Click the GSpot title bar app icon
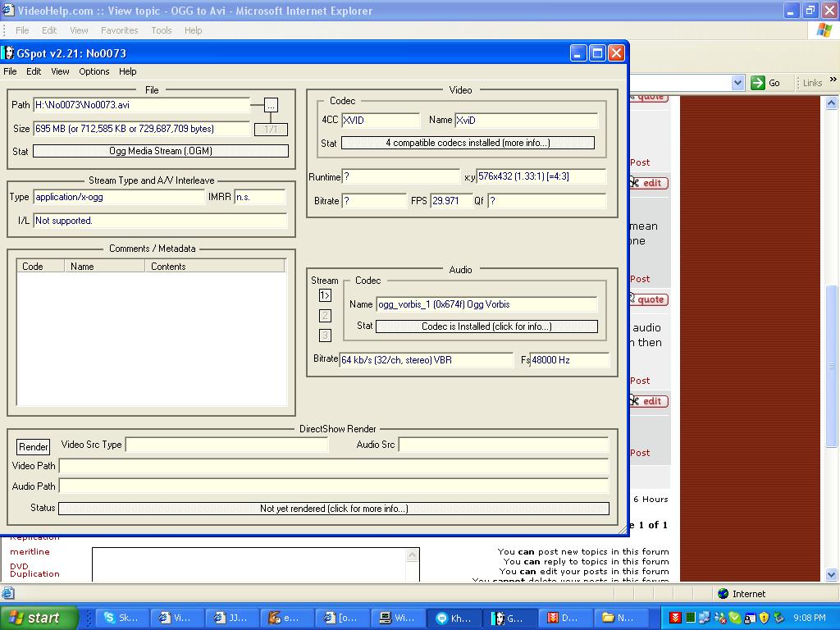The image size is (840, 630). pos(9,53)
